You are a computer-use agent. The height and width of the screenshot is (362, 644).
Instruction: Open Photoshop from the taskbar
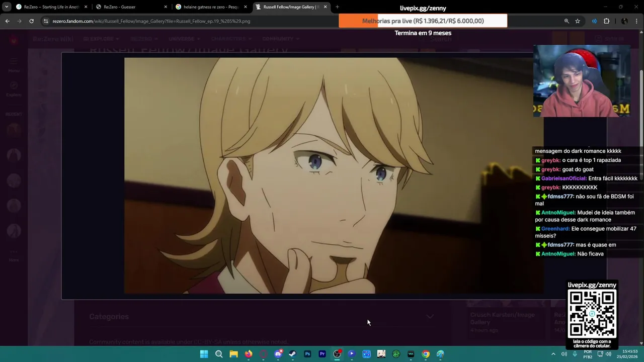coord(307,354)
